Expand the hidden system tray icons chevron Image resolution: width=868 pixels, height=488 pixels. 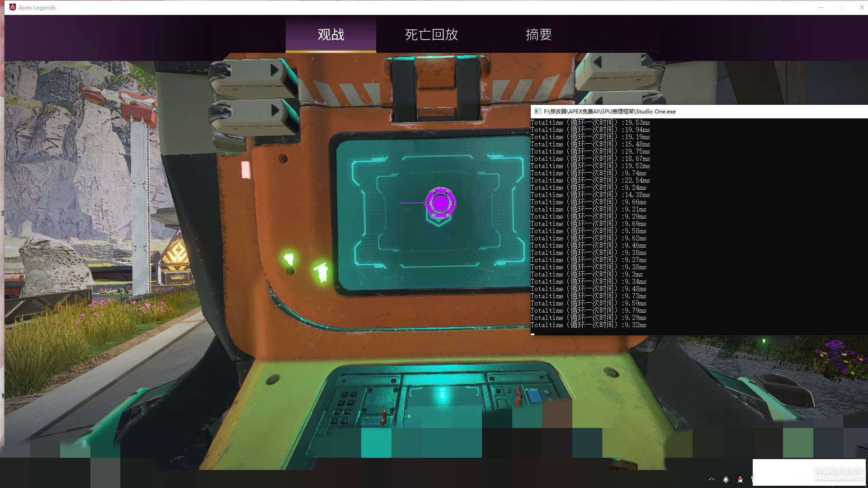coord(712,479)
